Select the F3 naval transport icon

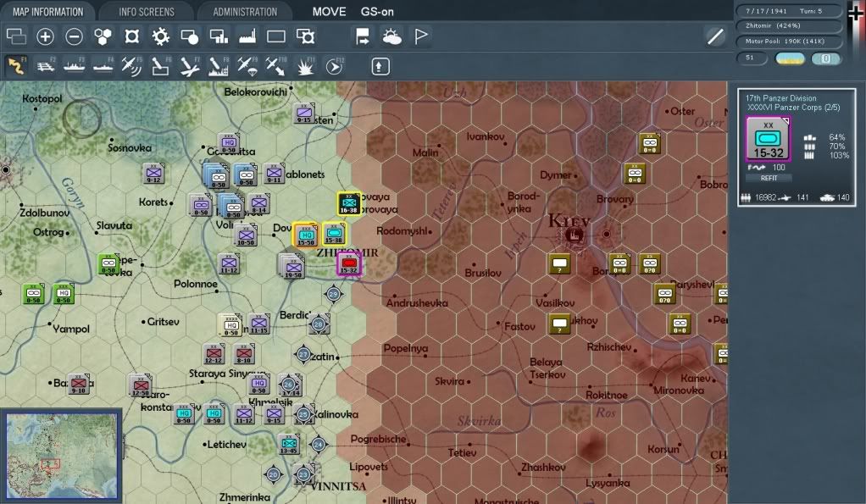[74, 66]
